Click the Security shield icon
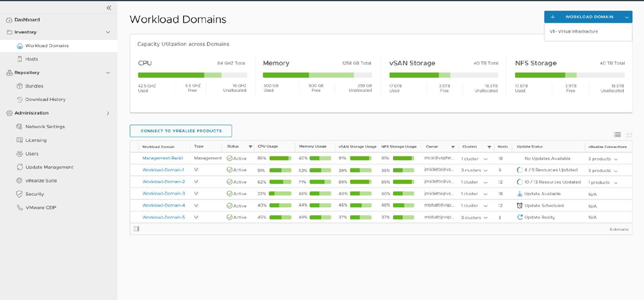Viewport: 644px width, 300px height. [x=20, y=194]
